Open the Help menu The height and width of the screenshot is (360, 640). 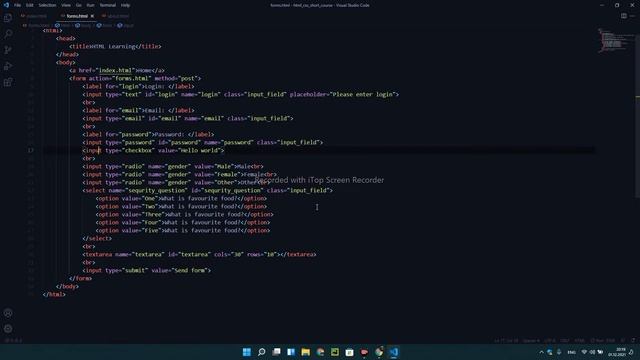coord(125,5)
